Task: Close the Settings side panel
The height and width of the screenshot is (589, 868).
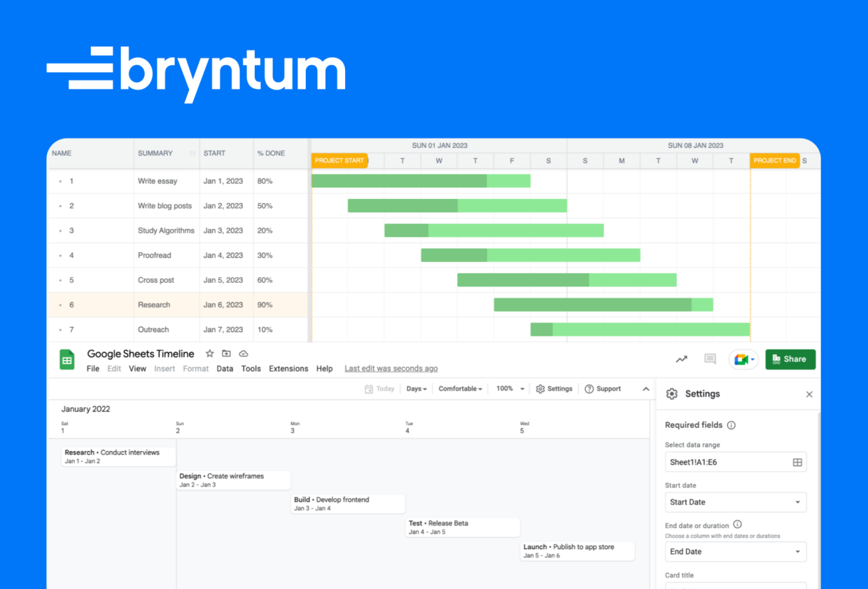Action: click(809, 394)
